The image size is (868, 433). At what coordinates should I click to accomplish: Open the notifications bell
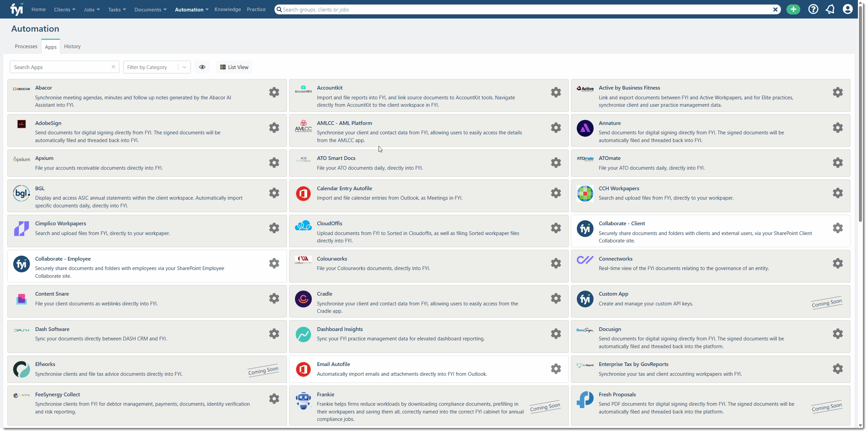tap(830, 9)
